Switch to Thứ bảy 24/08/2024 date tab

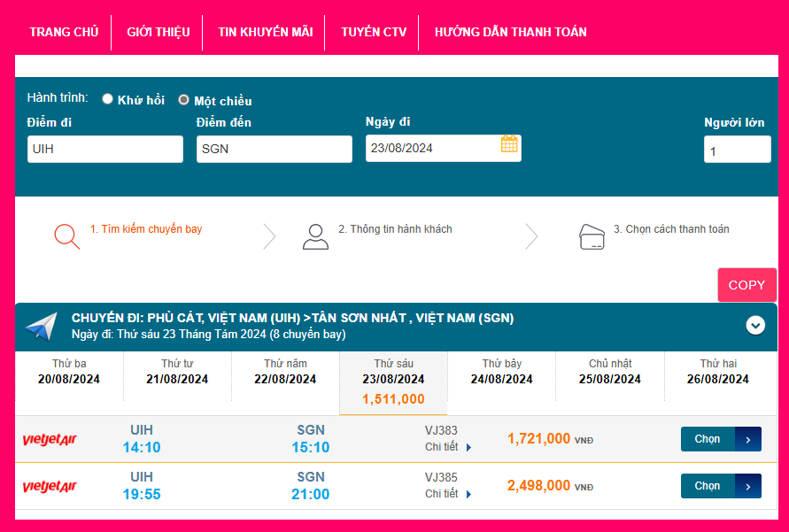coord(501,372)
